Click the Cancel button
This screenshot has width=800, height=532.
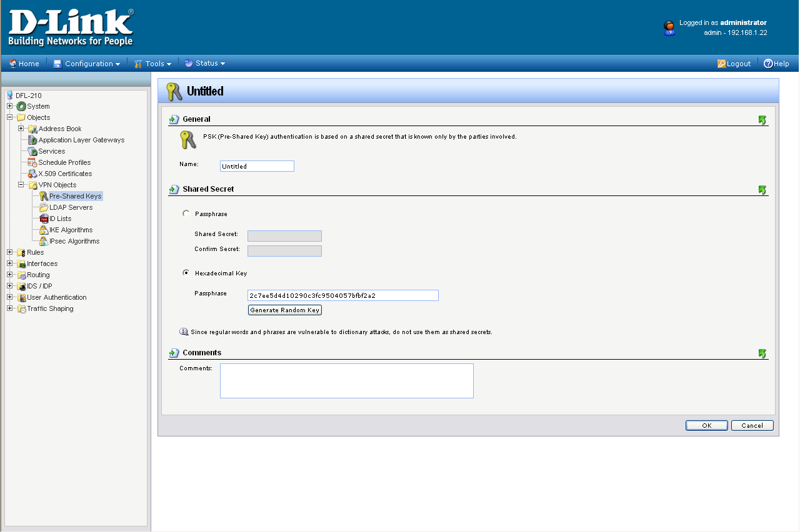(752, 425)
